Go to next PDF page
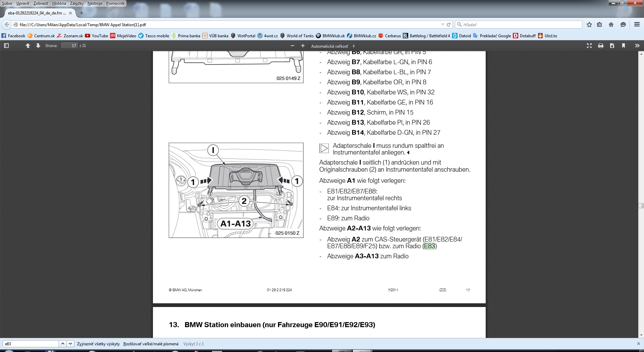The height and width of the screenshot is (352, 644). pos(38,46)
